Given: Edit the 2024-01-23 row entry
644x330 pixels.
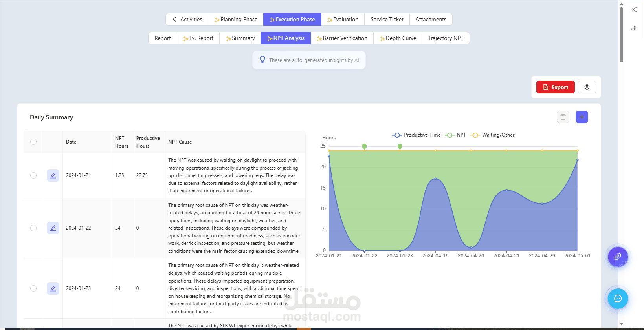Looking at the screenshot, I should click(53, 288).
